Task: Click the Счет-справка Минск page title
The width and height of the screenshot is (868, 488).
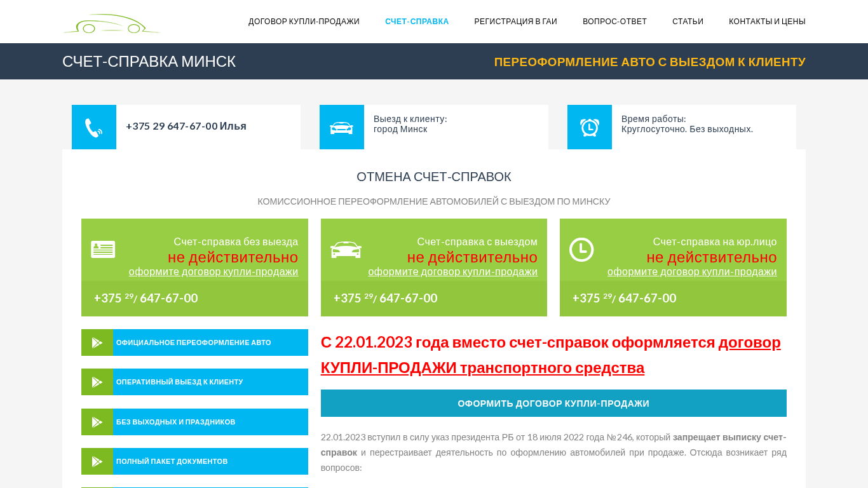Action: point(149,62)
